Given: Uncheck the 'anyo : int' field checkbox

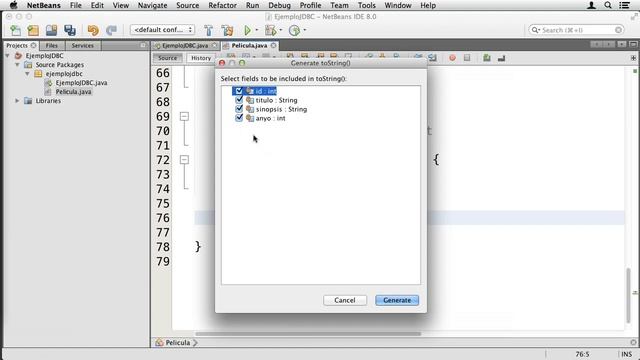Looking at the screenshot, I should (x=239, y=118).
